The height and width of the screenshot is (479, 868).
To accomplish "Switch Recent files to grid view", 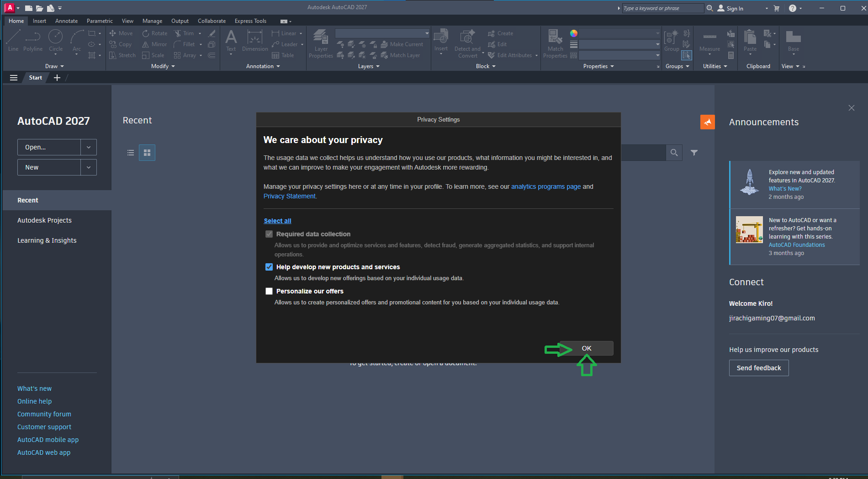I will pyautogui.click(x=147, y=153).
